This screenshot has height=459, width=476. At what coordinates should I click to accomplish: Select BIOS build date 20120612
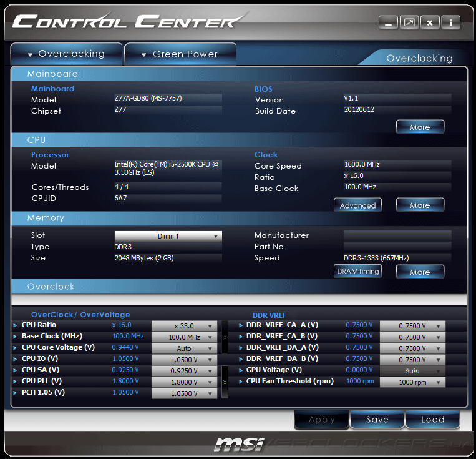359,109
